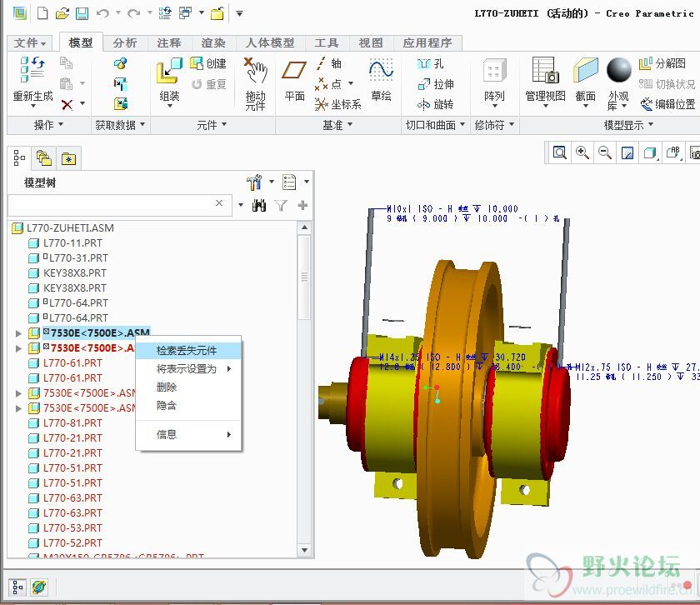The height and width of the screenshot is (605, 700).
Task: Choose 删除 (Delete) in the context menu
Action: click(x=188, y=387)
